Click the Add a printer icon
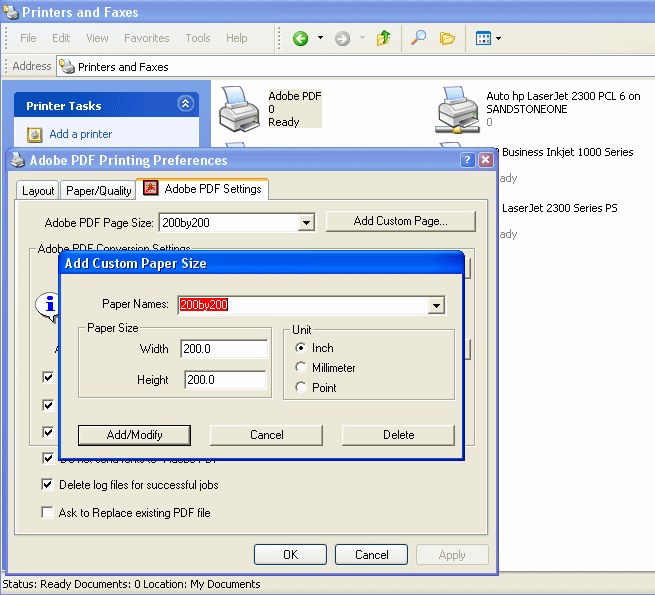655x595 pixels. point(35,135)
